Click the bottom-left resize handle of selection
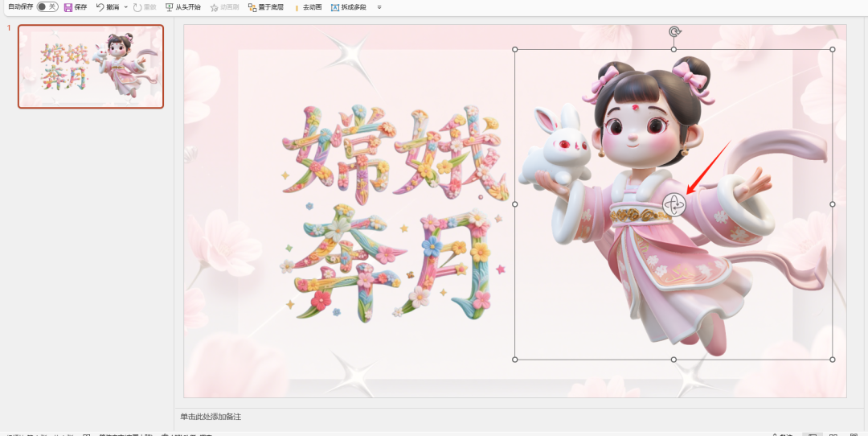The width and height of the screenshot is (868, 436). click(x=515, y=360)
